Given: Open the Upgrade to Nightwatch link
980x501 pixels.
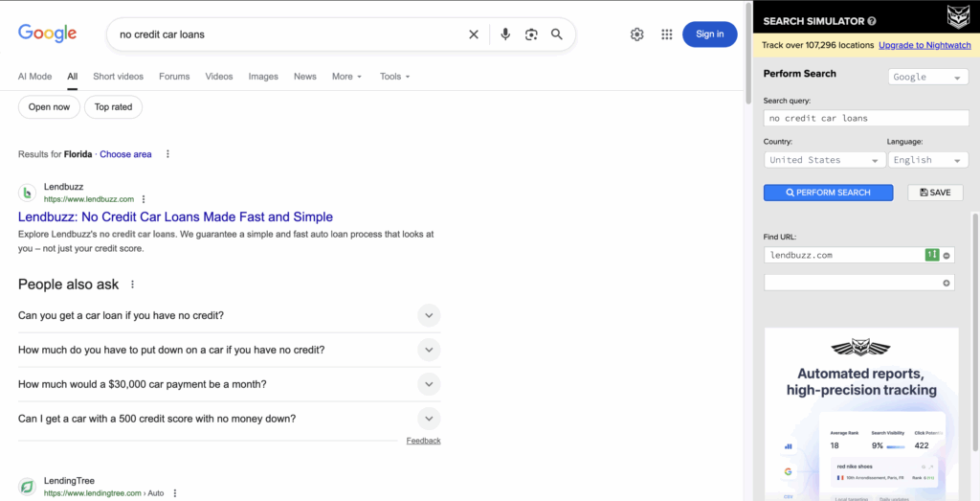Looking at the screenshot, I should (924, 45).
